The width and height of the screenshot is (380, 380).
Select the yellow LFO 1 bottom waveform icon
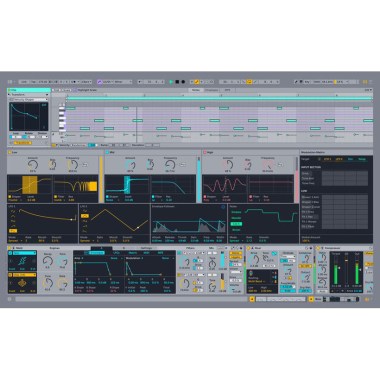pos(13,231)
